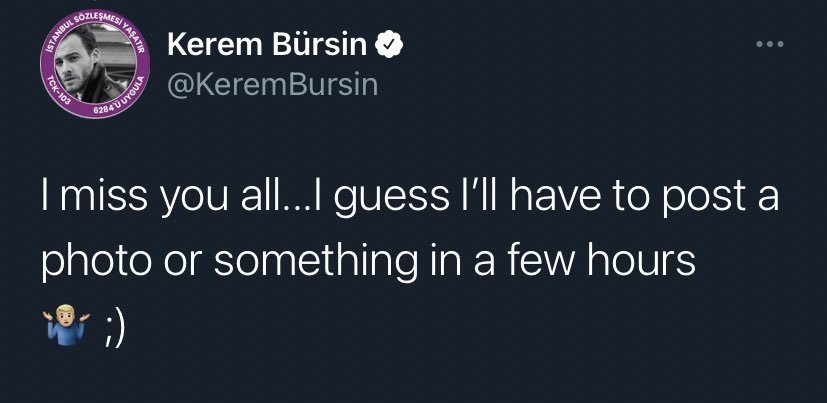827x403 pixels.
Task: Open the three-dot more options menu
Action: click(769, 45)
